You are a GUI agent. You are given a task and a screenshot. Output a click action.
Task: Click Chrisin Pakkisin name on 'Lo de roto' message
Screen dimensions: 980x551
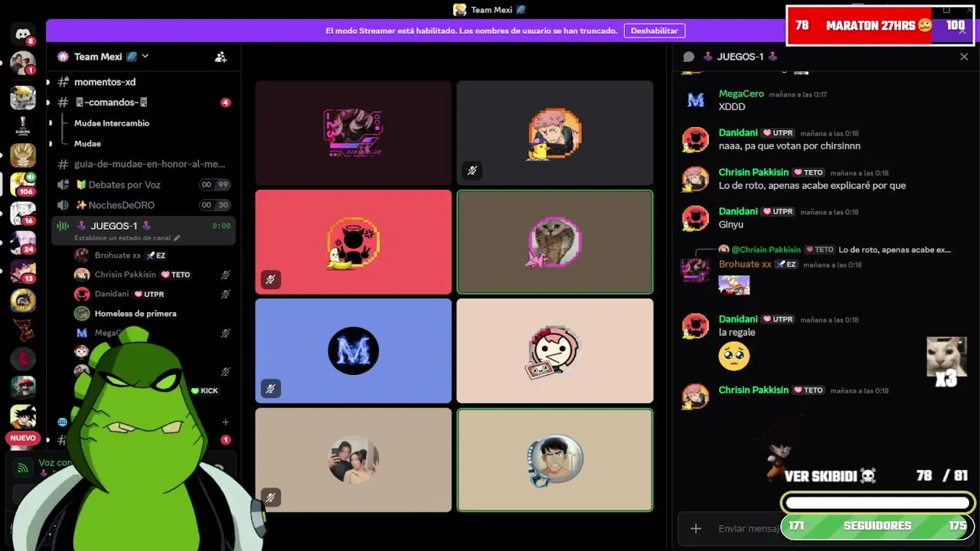point(753,172)
